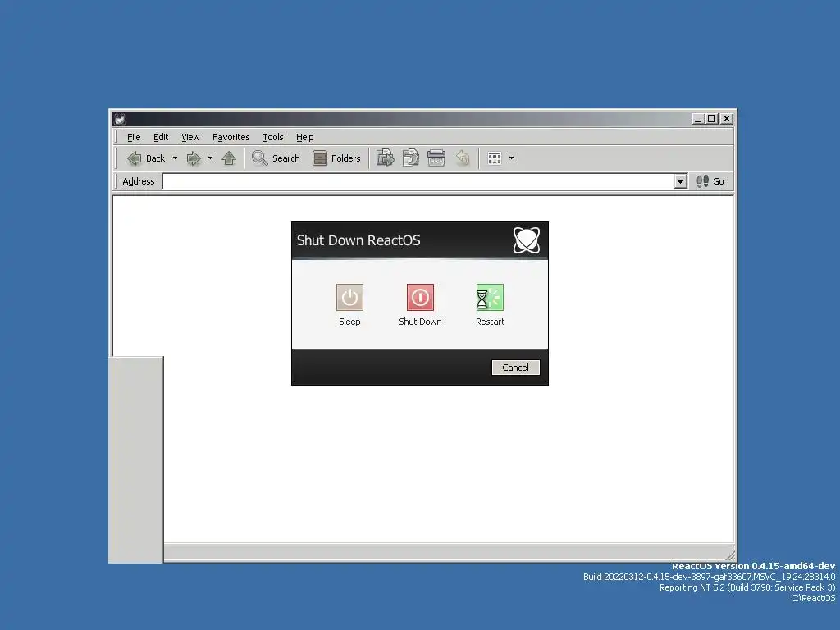Go up one folder level
Image resolution: width=840 pixels, height=630 pixels.
tap(229, 158)
